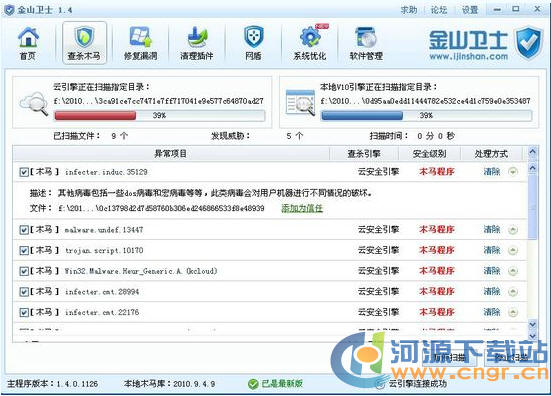Click the 云引擎连接成功 status text
The height and width of the screenshot is (396, 551).
[417, 384]
